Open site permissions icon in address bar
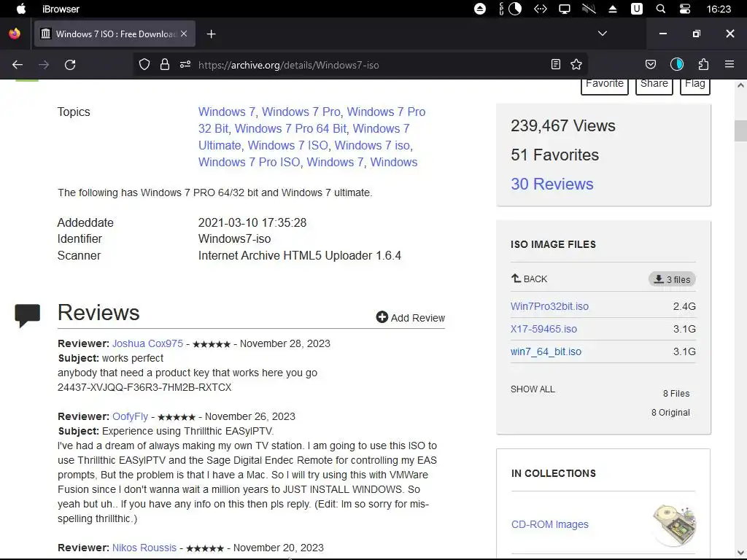This screenshot has width=747, height=560. tap(185, 65)
